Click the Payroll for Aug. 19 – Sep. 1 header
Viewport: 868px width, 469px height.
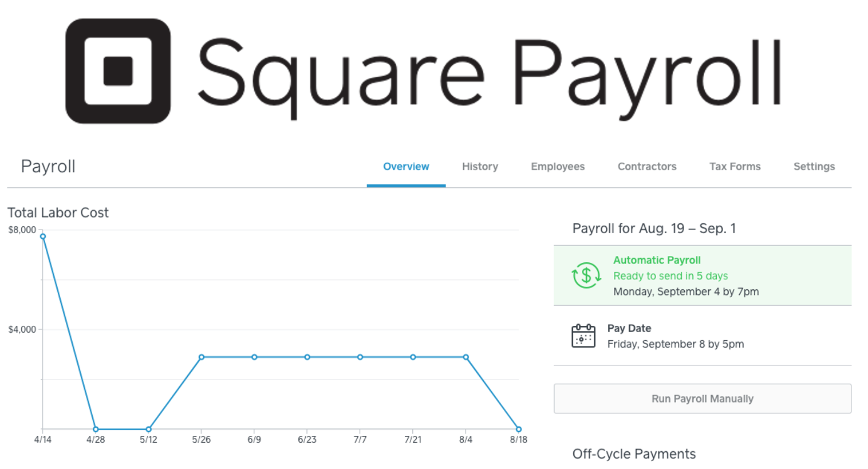(x=655, y=227)
